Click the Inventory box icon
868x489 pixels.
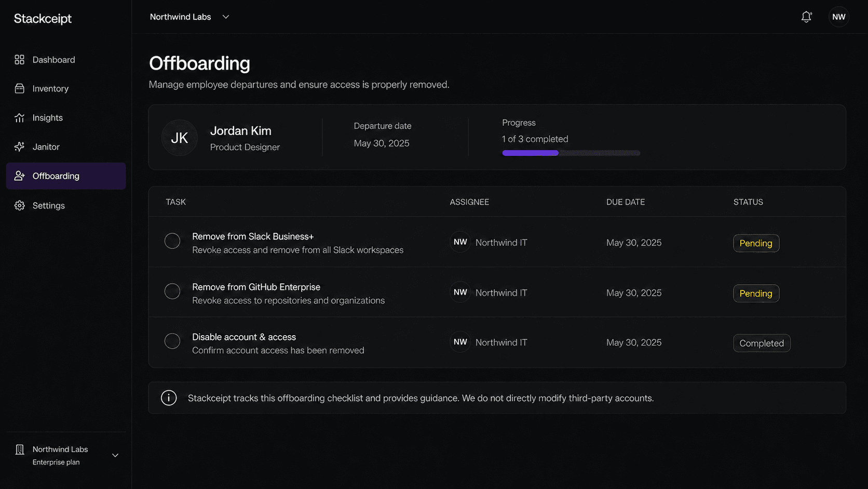(20, 89)
